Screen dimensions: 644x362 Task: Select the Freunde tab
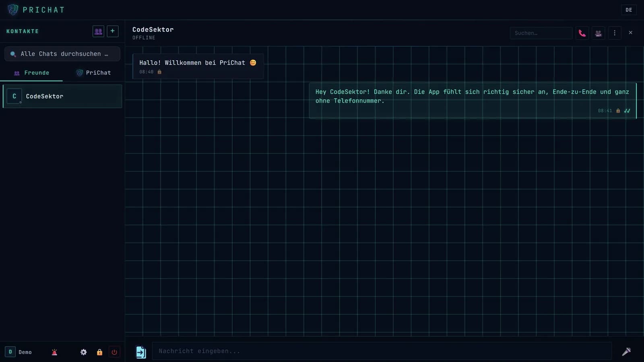click(x=31, y=73)
